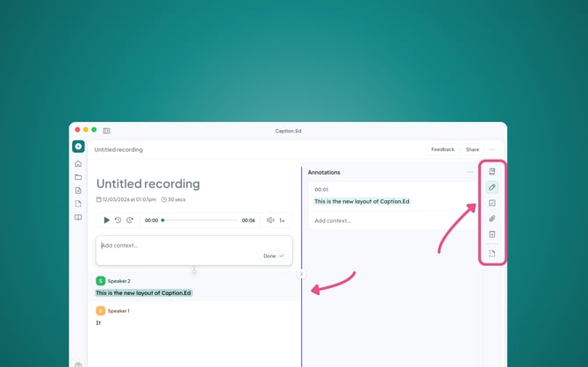Select the pencil annotations tool icon
The width and height of the screenshot is (588, 367).
[x=492, y=187]
